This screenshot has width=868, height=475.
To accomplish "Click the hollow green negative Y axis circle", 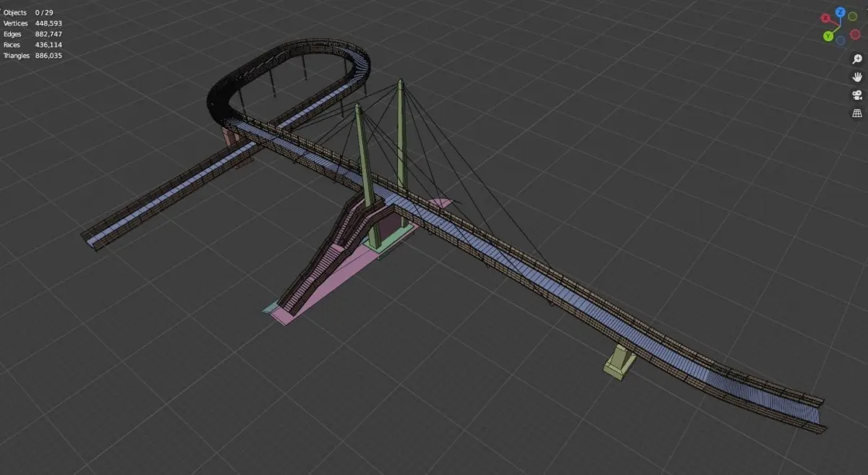I will (x=853, y=17).
